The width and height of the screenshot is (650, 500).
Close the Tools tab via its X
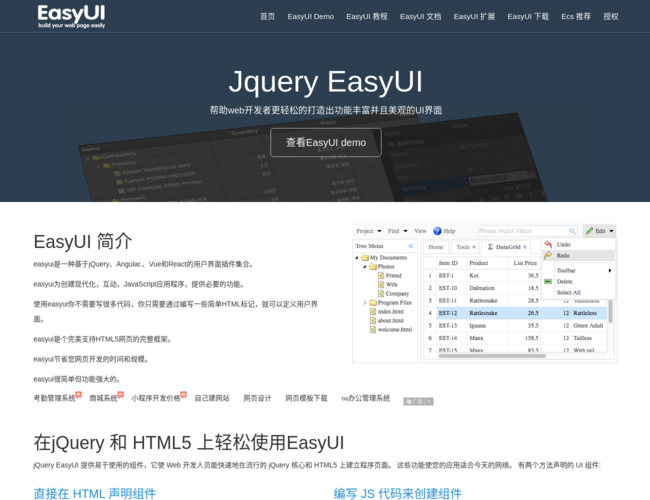coord(474,247)
